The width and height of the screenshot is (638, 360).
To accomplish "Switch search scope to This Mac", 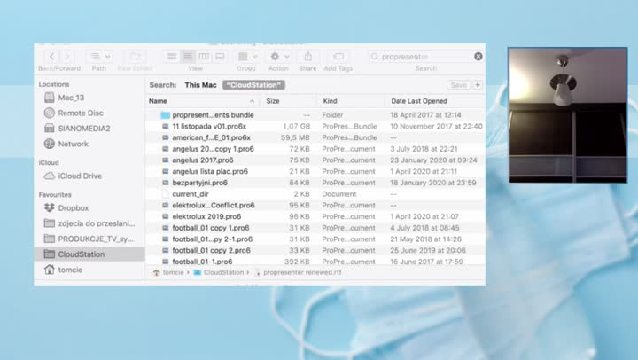I will point(200,85).
